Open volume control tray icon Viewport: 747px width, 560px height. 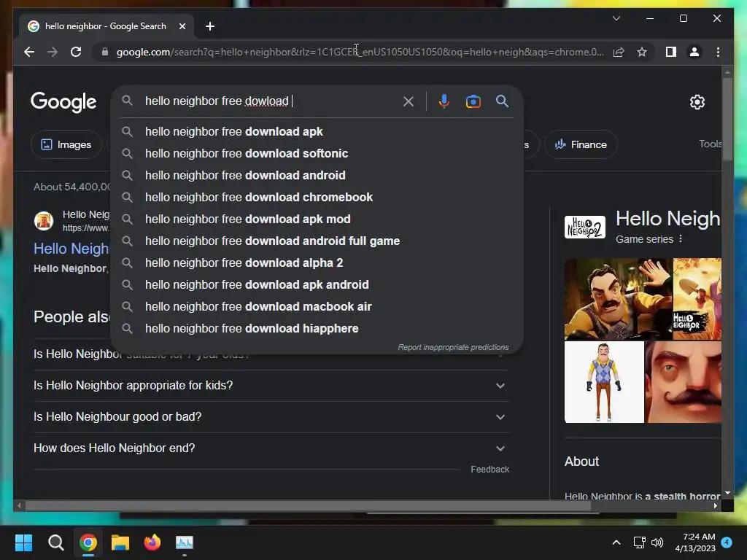[x=657, y=542]
